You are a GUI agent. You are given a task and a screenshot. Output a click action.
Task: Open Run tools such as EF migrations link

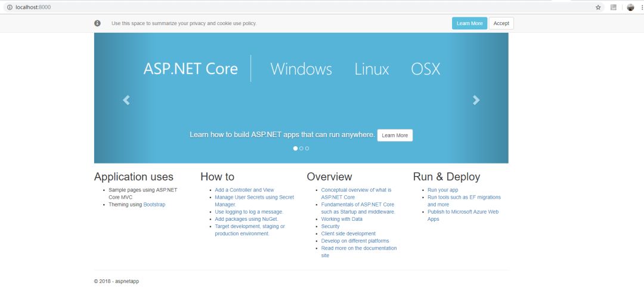click(x=464, y=201)
